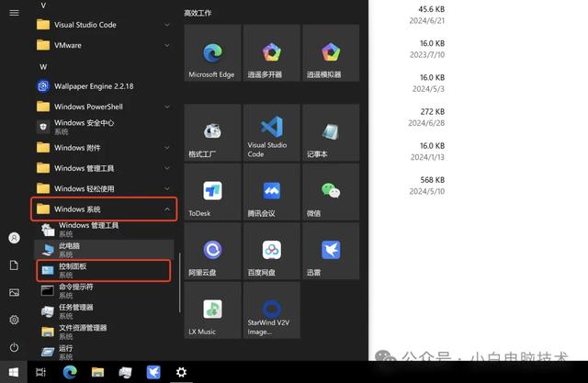Click the Power icon in Start sidebar
The width and height of the screenshot is (588, 383).
pyautogui.click(x=14, y=347)
